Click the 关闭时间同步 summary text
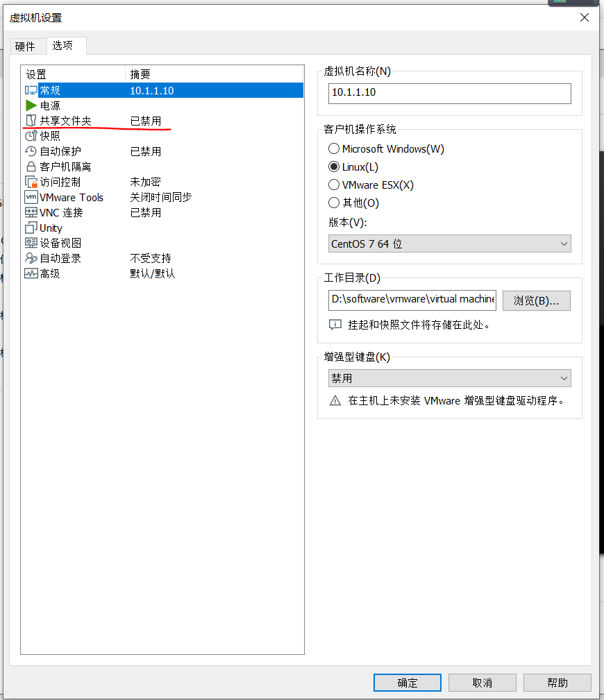The image size is (604, 700). pyautogui.click(x=161, y=197)
